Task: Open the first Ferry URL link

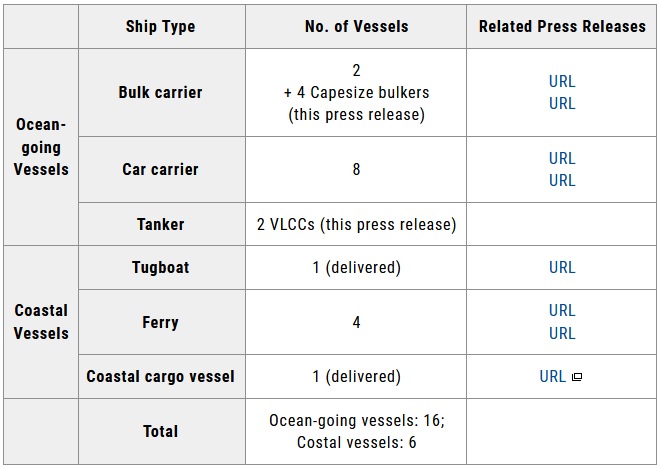Action: [x=562, y=311]
